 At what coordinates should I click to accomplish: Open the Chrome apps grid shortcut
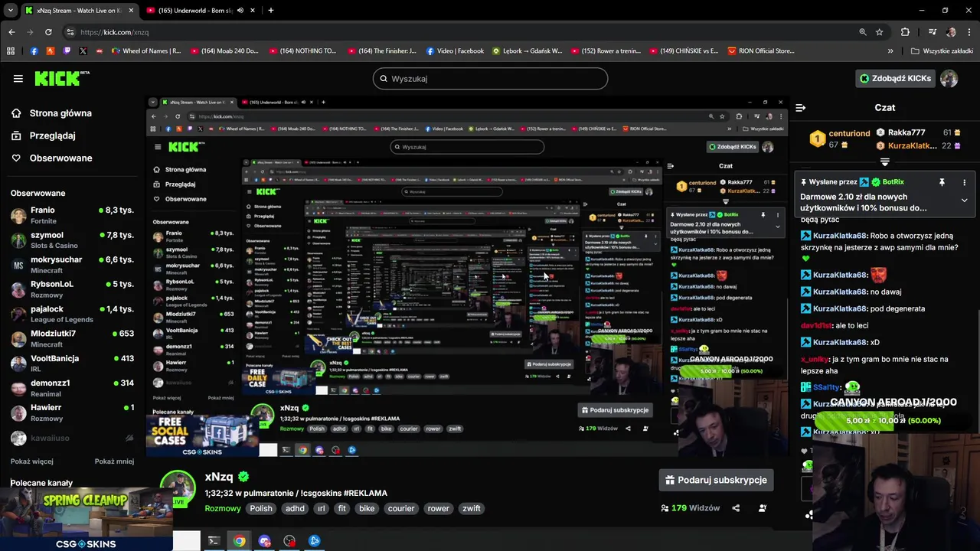[11, 51]
